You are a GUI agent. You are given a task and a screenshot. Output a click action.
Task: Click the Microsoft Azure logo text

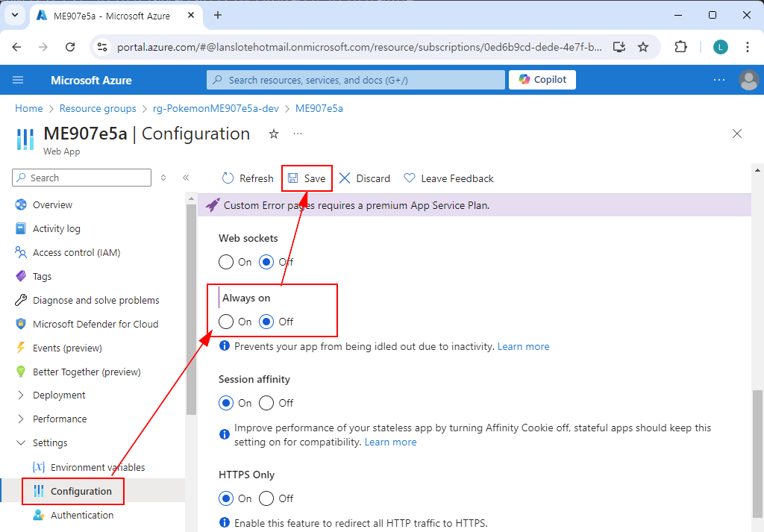pos(91,80)
